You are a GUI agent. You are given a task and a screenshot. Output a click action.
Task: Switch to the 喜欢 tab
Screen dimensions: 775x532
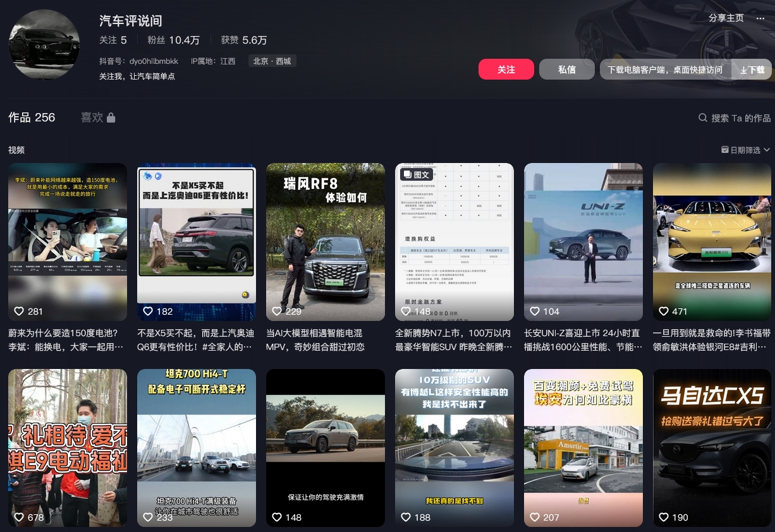click(98, 118)
